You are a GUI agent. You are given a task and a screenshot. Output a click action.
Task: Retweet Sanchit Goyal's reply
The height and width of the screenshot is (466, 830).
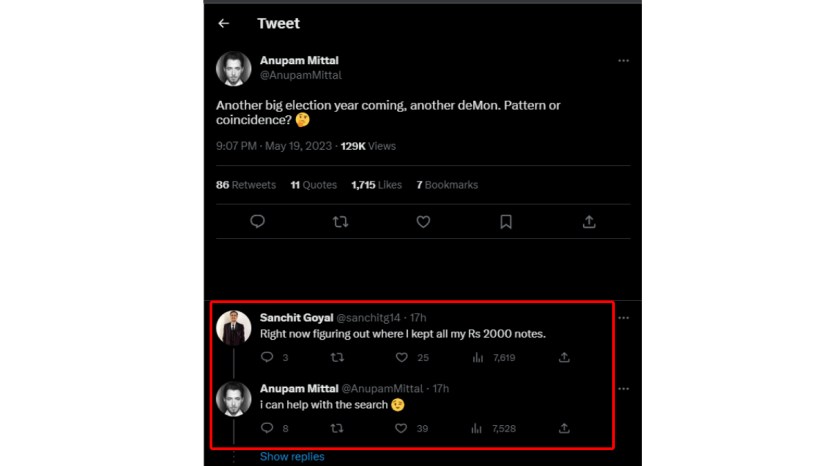pyautogui.click(x=337, y=357)
